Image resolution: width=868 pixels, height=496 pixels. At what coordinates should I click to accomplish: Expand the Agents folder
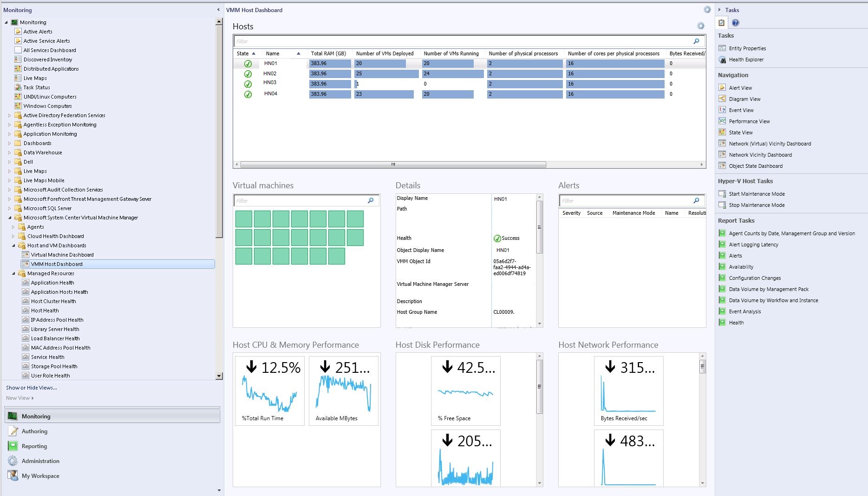[x=13, y=227]
